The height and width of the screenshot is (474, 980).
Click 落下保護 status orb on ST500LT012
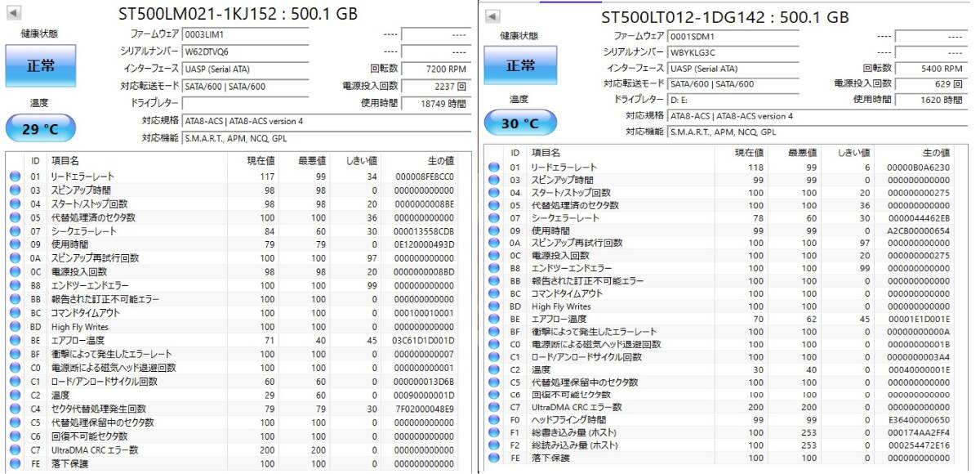493,458
